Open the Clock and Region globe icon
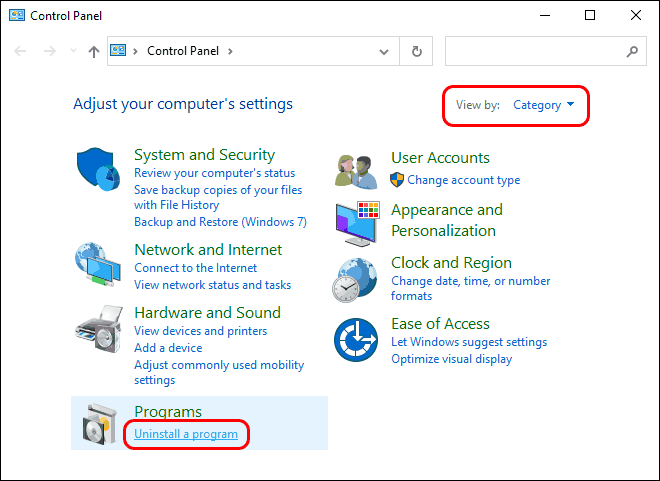 [x=355, y=280]
